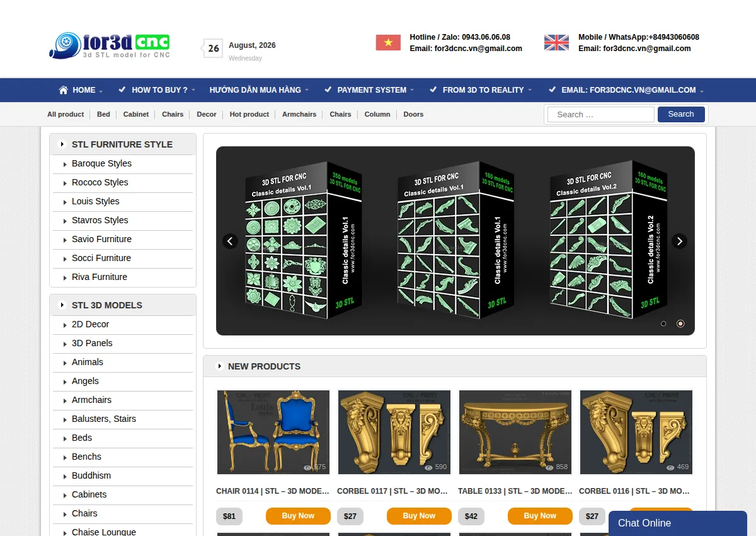The width and height of the screenshot is (756, 536).
Task: Open the Bed category menu item
Action: [103, 114]
